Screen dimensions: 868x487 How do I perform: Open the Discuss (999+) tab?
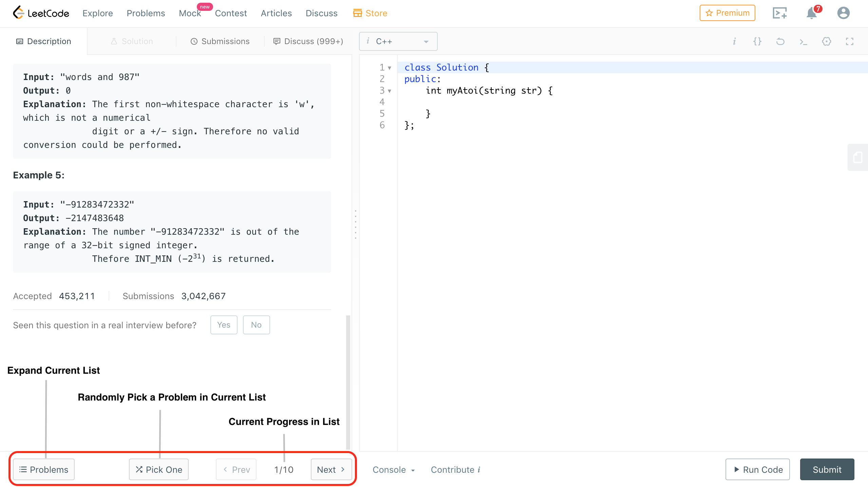pos(308,41)
